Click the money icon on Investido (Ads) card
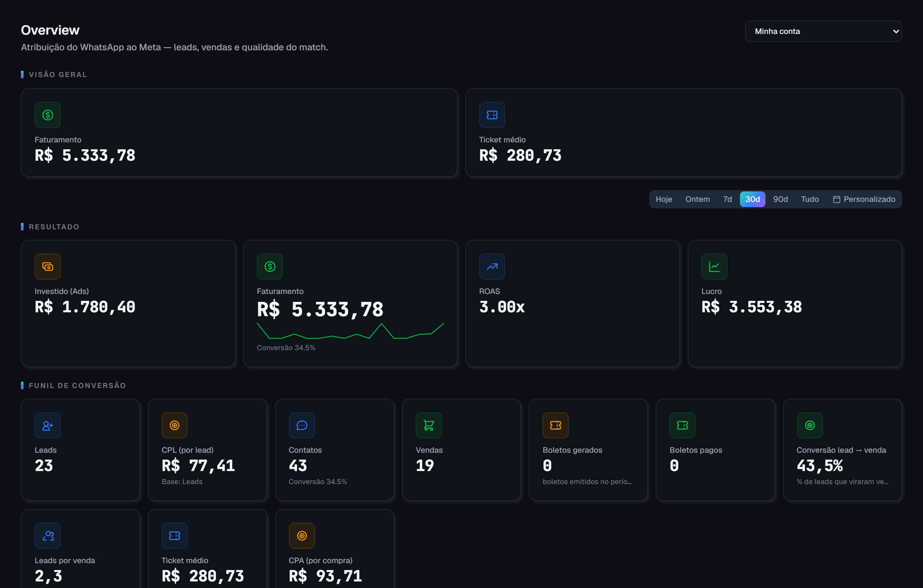The width and height of the screenshot is (923, 588). [x=47, y=267]
